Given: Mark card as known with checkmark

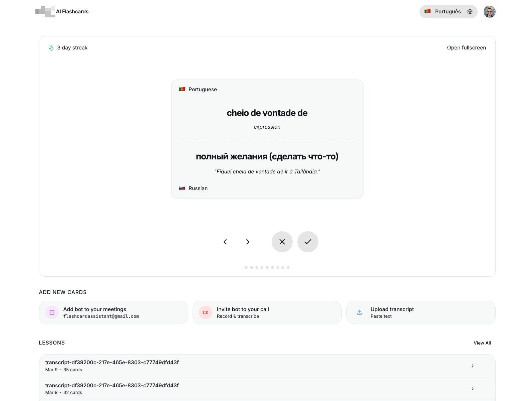Looking at the screenshot, I should 308,242.
